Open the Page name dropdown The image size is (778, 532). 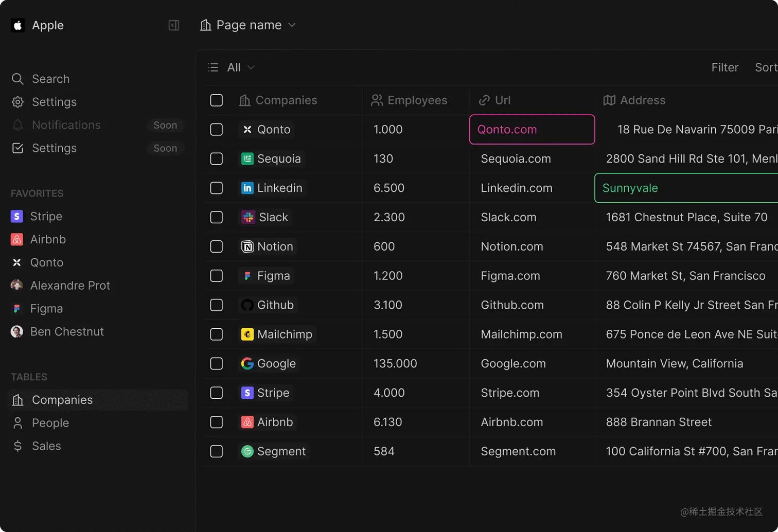click(248, 25)
